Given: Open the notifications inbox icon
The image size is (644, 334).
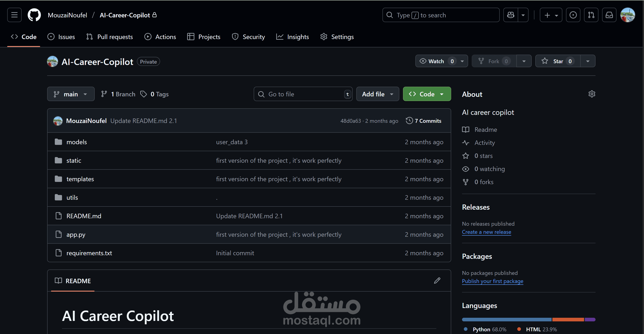Looking at the screenshot, I should [x=609, y=15].
